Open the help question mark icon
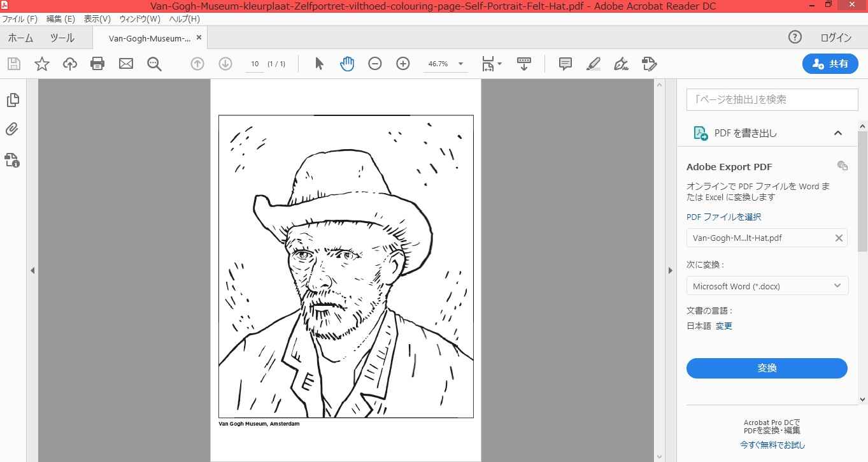Viewport: 868px width, 462px height. click(795, 38)
